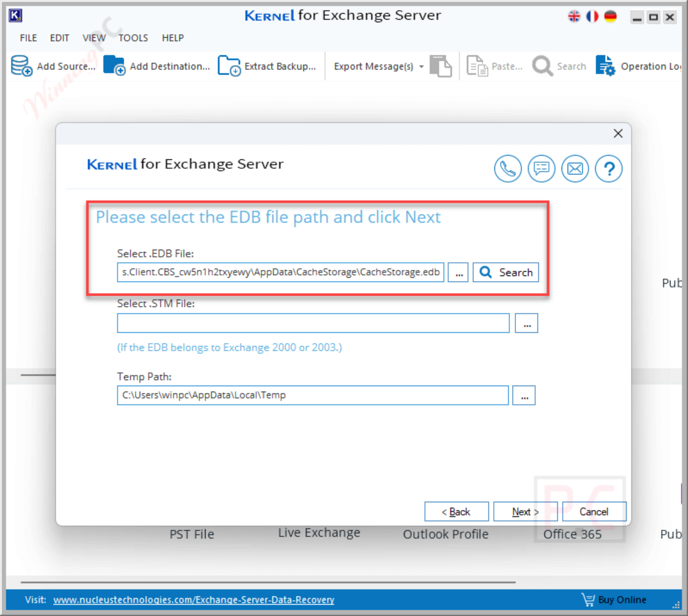Click the help question mark icon
The image size is (688, 616).
pyautogui.click(x=609, y=169)
